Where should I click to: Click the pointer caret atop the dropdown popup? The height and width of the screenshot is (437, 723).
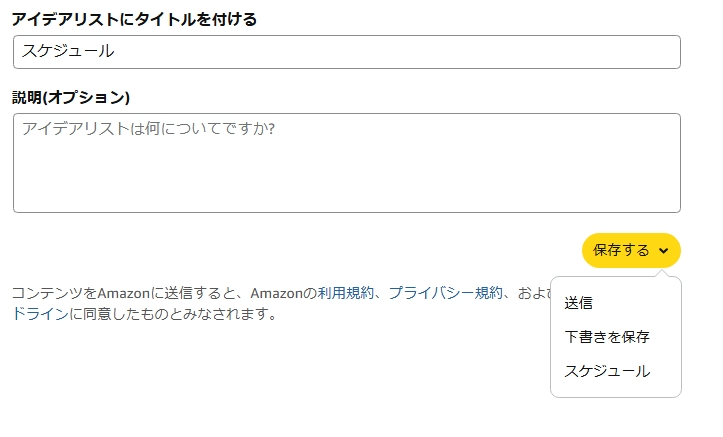663,273
